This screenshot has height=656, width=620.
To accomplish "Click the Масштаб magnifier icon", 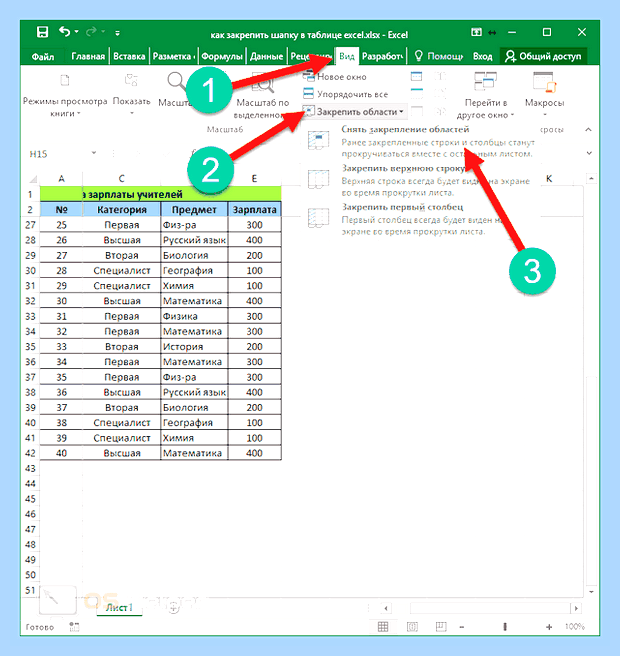I will coord(176,82).
